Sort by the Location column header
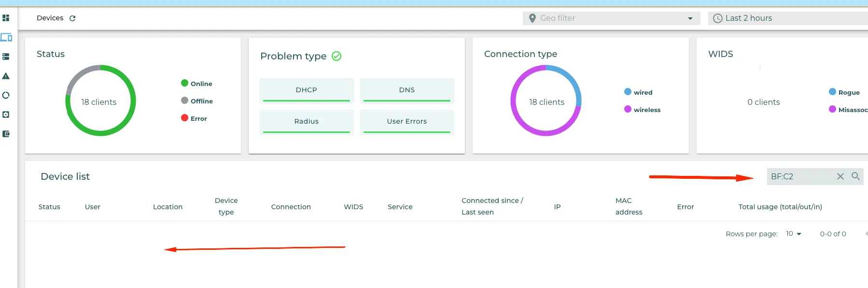Screen dimensions: 868x288 (x=168, y=207)
